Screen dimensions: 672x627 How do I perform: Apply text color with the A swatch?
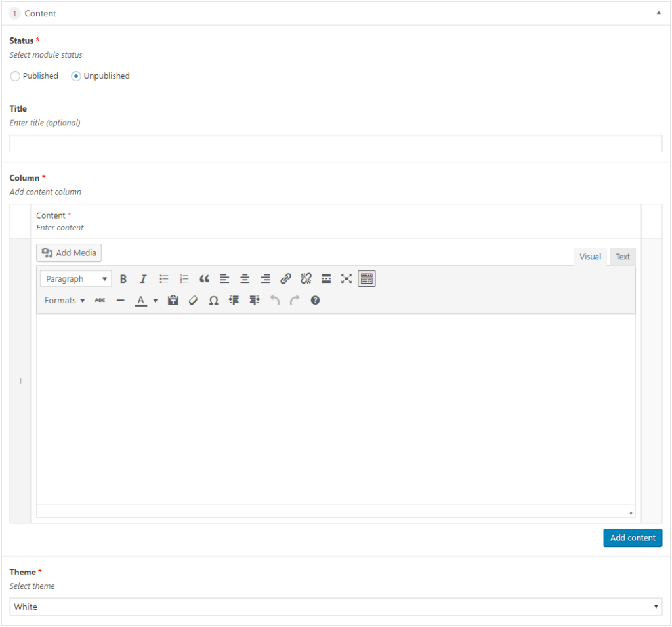[140, 301]
